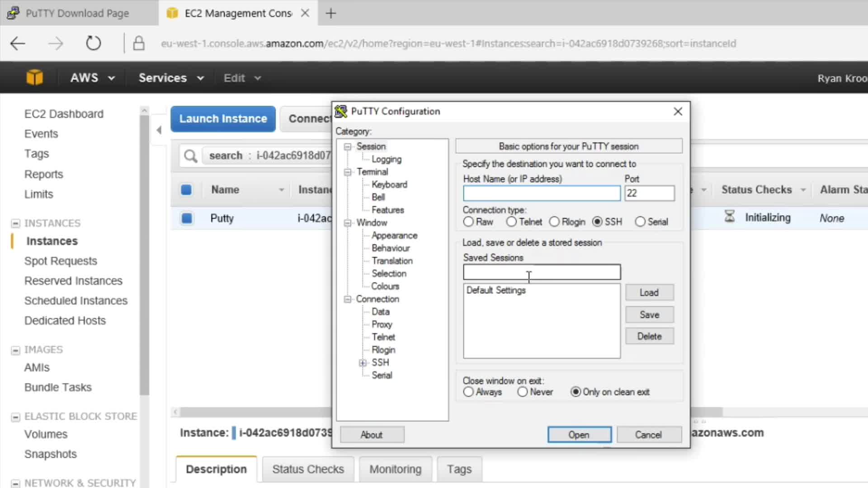Toggle the Putty instance row checkbox

[x=186, y=218]
